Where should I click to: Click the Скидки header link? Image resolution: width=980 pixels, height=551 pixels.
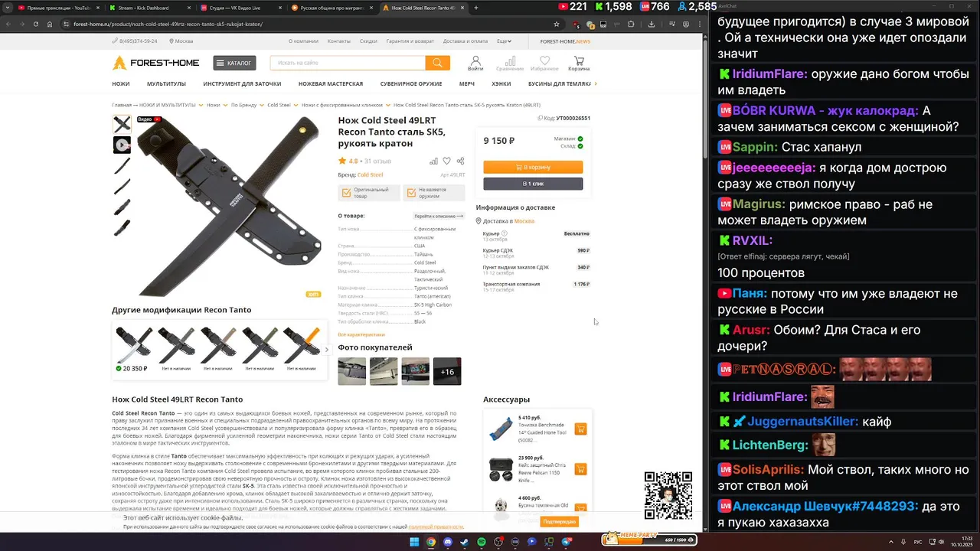(368, 41)
